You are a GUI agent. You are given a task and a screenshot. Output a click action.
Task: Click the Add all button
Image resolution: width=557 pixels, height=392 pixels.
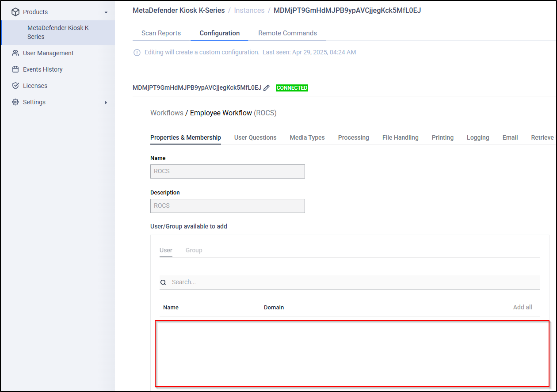click(x=523, y=307)
